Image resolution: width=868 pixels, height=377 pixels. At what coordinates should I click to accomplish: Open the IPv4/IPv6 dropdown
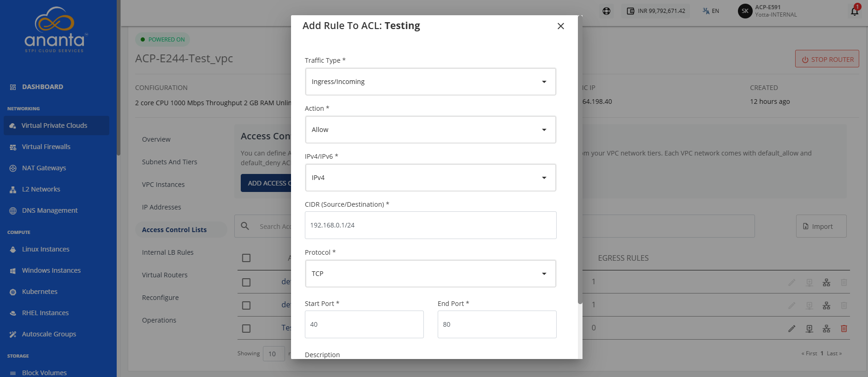point(430,178)
